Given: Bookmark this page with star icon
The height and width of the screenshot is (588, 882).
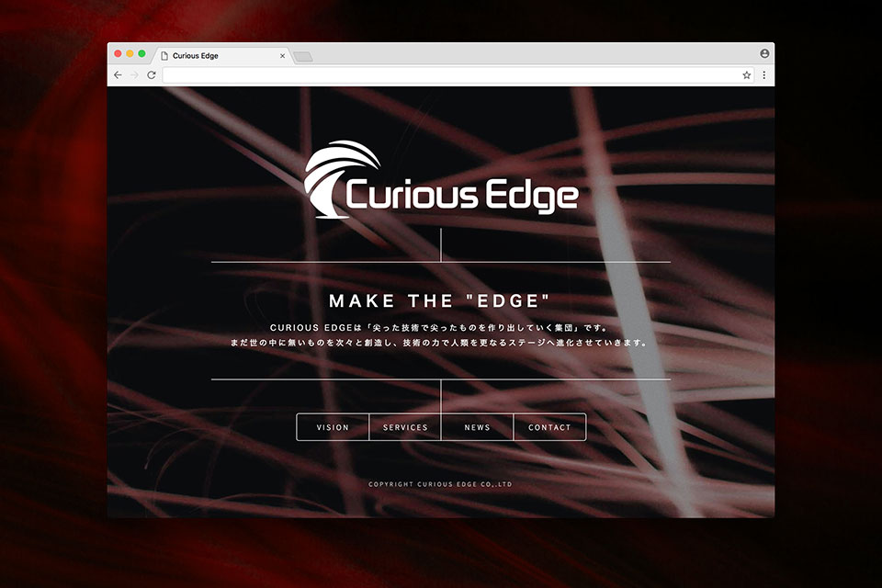Looking at the screenshot, I should 746,74.
